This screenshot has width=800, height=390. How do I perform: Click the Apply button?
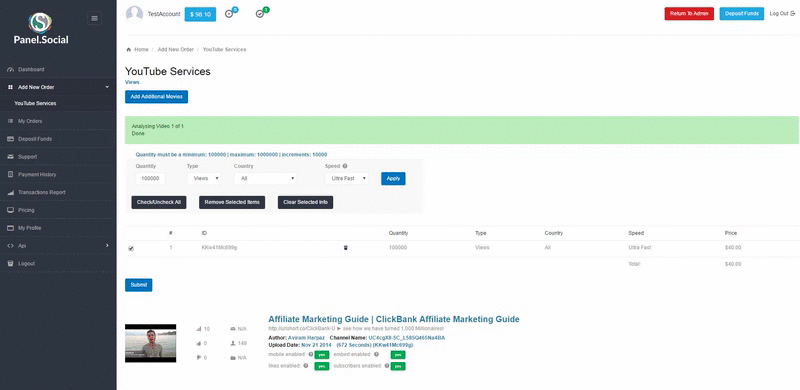coord(393,179)
